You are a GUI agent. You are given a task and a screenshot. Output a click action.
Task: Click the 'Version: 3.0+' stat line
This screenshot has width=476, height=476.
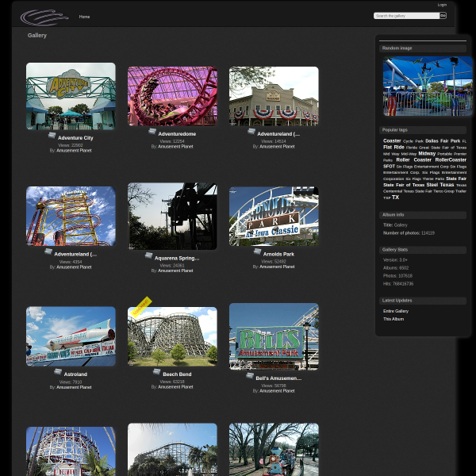pos(395,260)
